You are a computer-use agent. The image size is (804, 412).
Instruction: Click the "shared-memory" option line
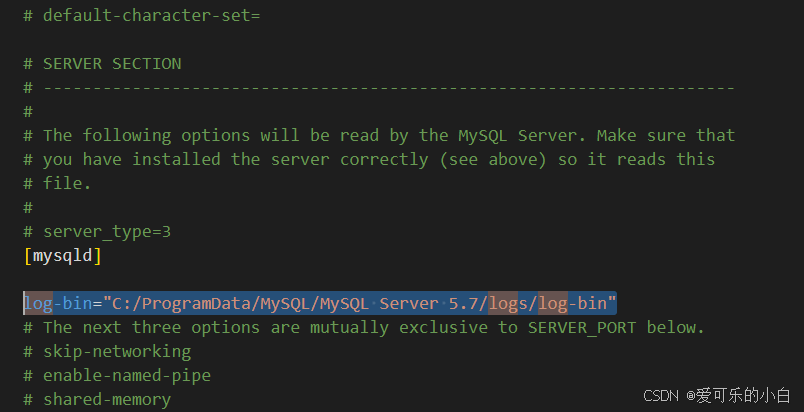[x=106, y=399]
